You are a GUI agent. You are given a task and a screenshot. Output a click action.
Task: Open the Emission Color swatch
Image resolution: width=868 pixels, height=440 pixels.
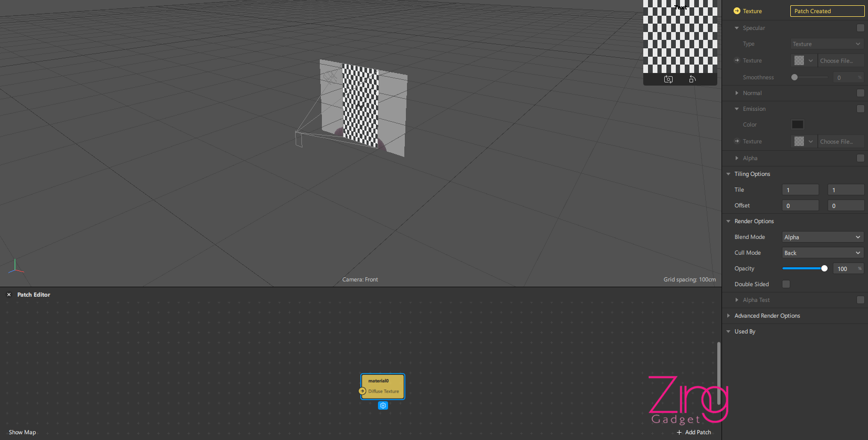point(797,124)
